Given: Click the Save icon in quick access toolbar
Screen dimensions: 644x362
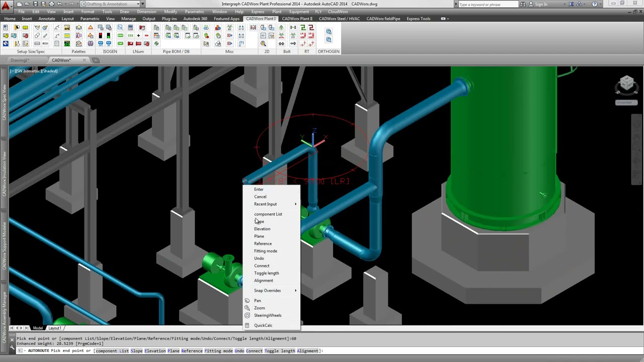Looking at the screenshot, I should coord(35,4).
